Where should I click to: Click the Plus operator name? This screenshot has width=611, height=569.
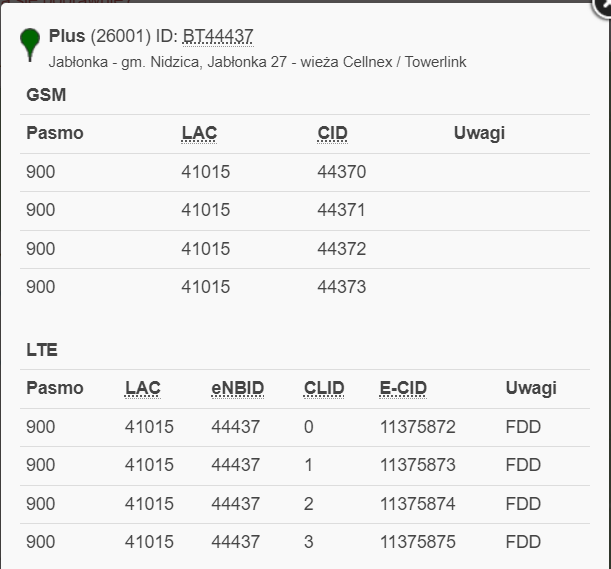click(67, 37)
